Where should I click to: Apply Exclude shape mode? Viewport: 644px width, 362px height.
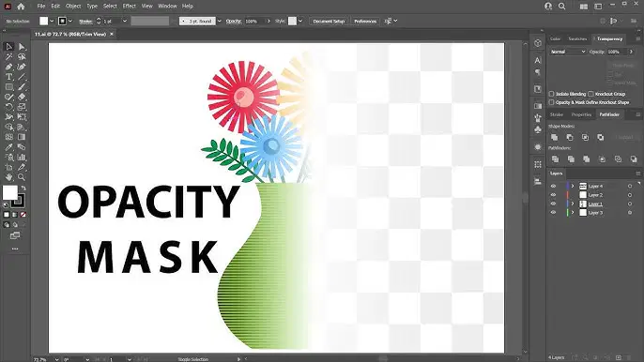[x=601, y=137]
